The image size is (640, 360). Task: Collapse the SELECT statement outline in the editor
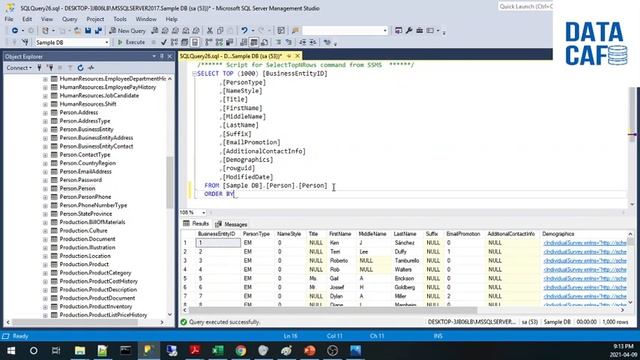[194, 74]
